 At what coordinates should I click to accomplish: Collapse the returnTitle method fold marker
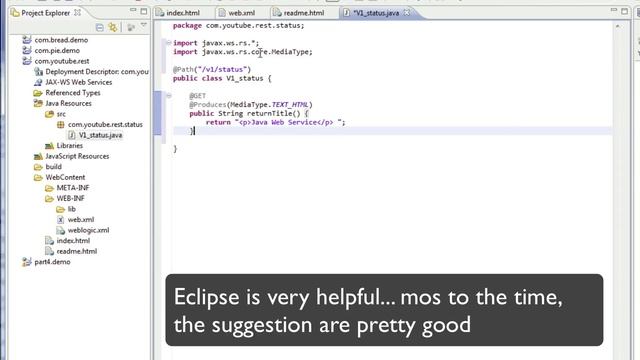click(169, 96)
